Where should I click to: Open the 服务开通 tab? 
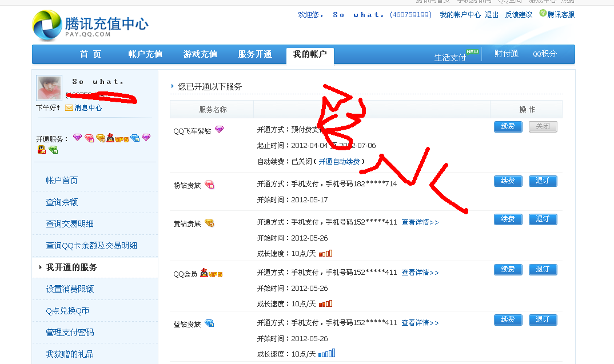255,54
